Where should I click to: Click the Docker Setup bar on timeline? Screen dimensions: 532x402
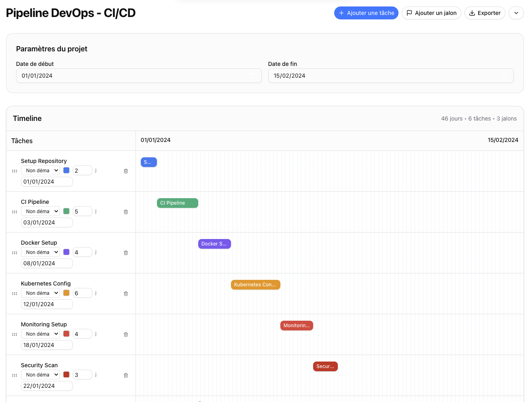pyautogui.click(x=214, y=243)
